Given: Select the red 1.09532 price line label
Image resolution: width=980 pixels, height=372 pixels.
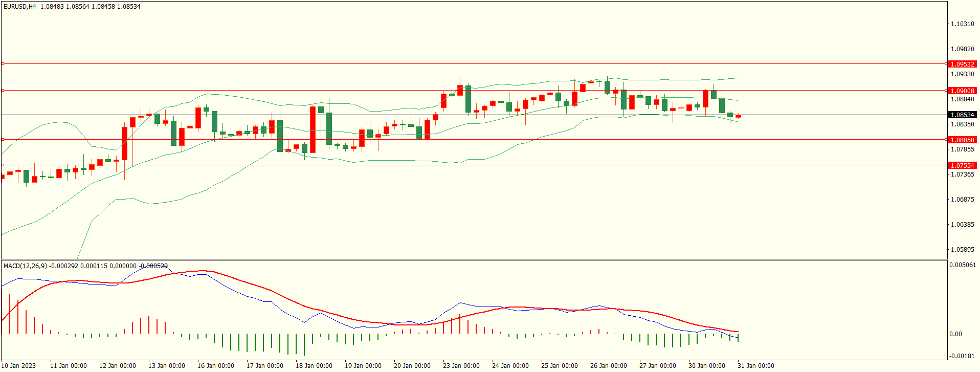Looking at the screenshot, I should 962,64.
